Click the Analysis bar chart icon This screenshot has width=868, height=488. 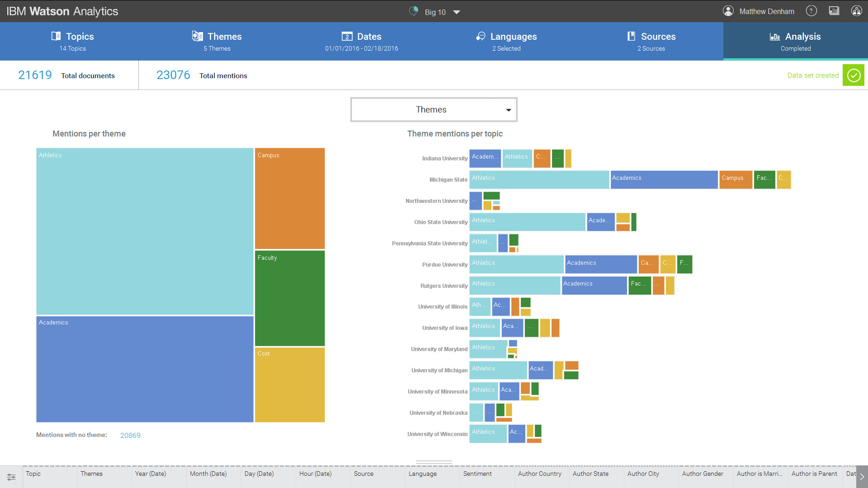pos(775,37)
